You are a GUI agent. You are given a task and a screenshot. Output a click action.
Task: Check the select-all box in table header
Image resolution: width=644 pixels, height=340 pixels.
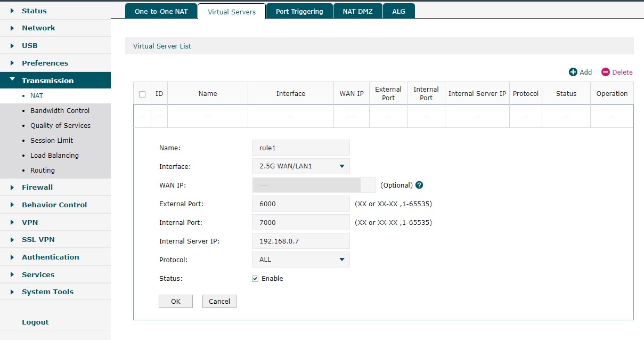point(142,94)
